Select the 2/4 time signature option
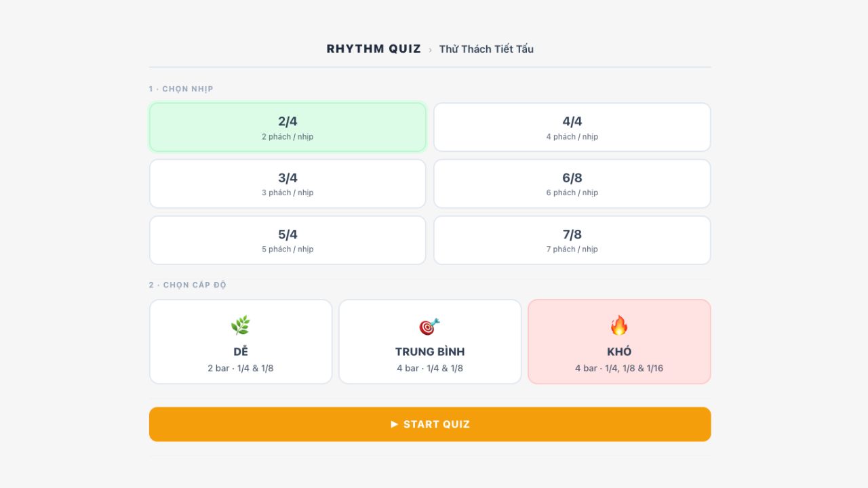Image resolution: width=868 pixels, height=488 pixels. (288, 127)
